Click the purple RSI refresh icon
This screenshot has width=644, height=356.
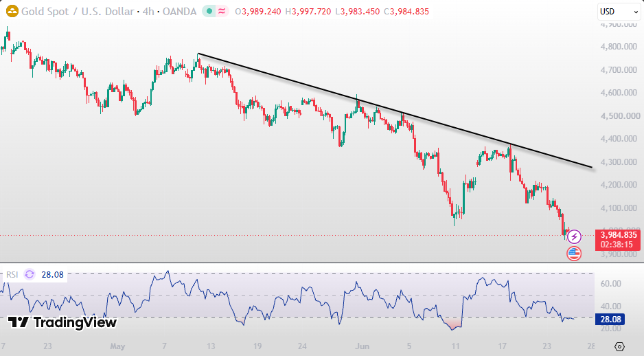click(x=30, y=274)
